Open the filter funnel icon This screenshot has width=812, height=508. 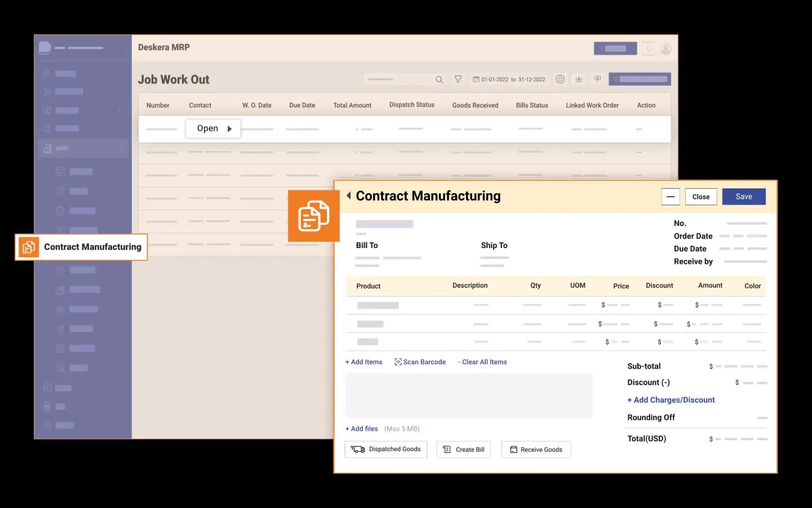click(458, 79)
